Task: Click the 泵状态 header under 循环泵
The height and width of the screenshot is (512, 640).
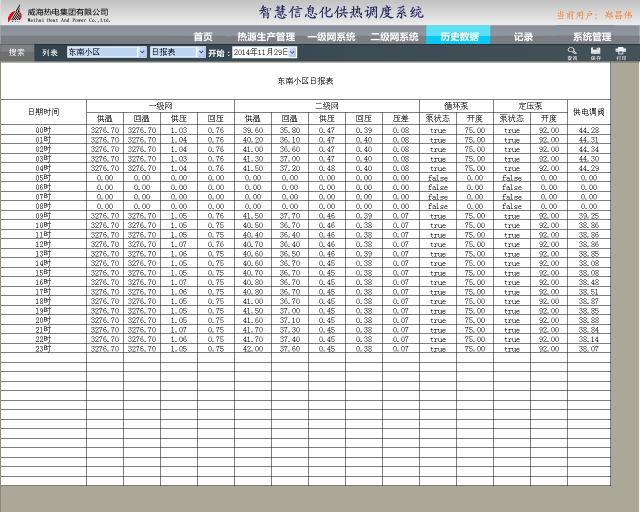Action: point(438,118)
